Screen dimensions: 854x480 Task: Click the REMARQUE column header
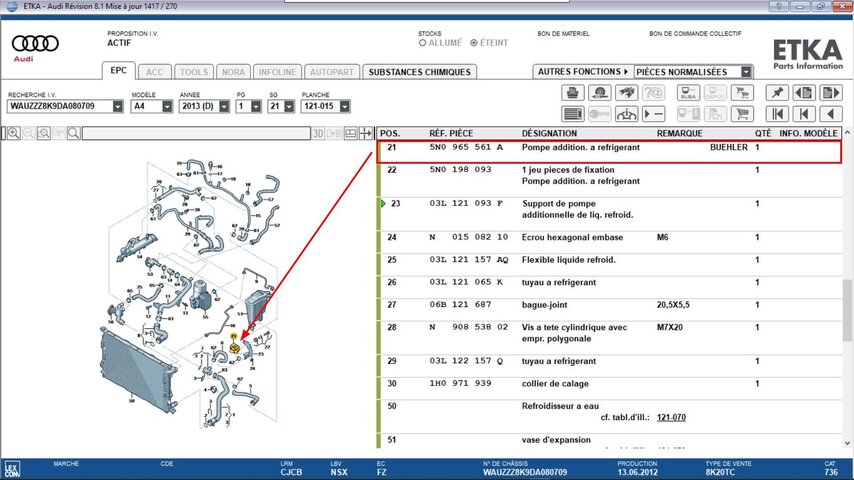point(679,133)
